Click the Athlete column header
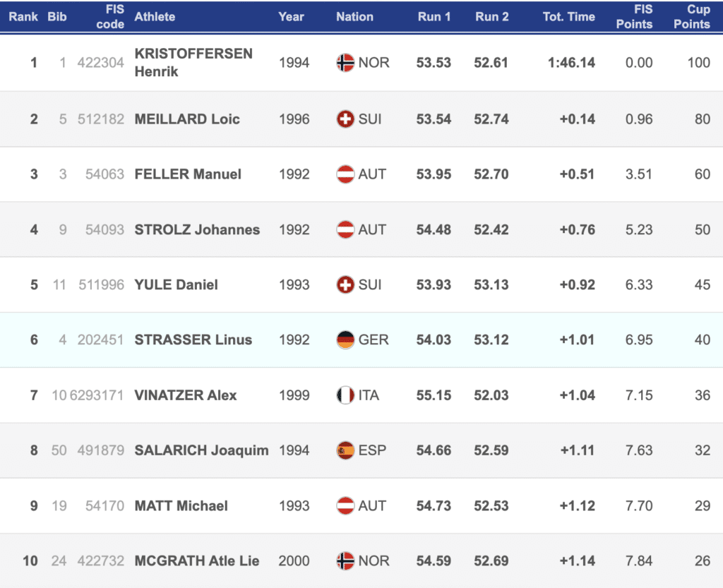The height and width of the screenshot is (588, 723). click(x=155, y=17)
